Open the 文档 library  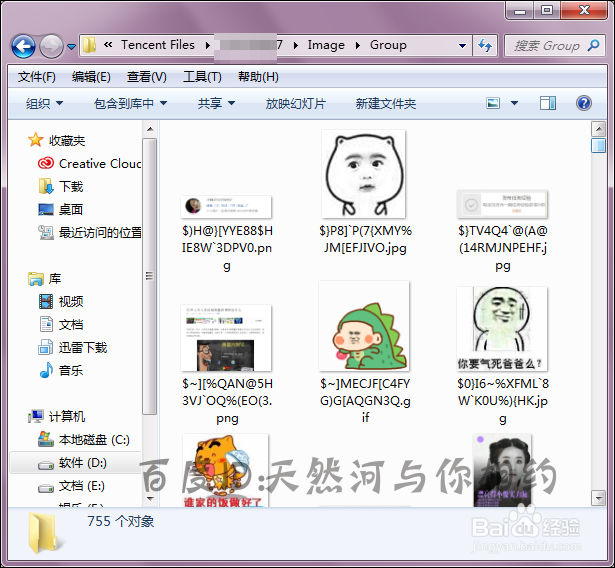71,325
